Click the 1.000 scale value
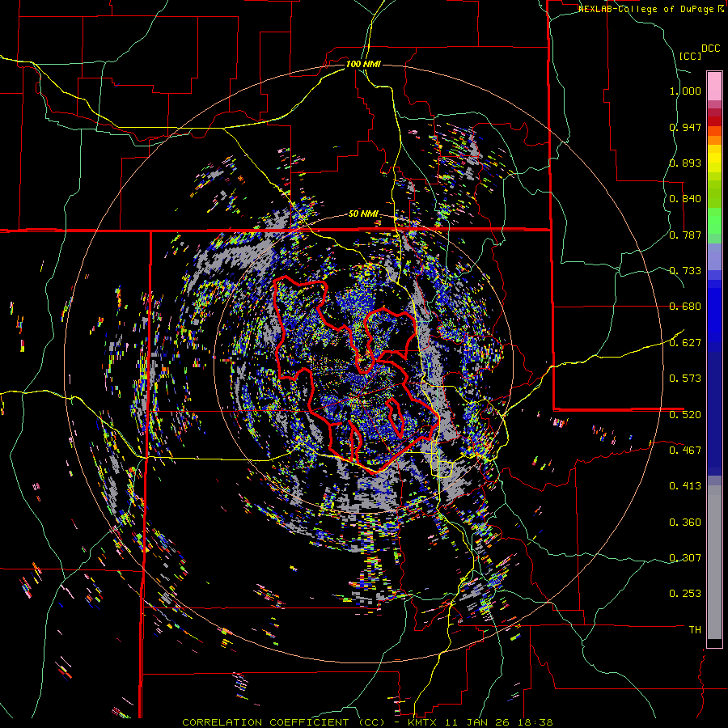 (685, 91)
